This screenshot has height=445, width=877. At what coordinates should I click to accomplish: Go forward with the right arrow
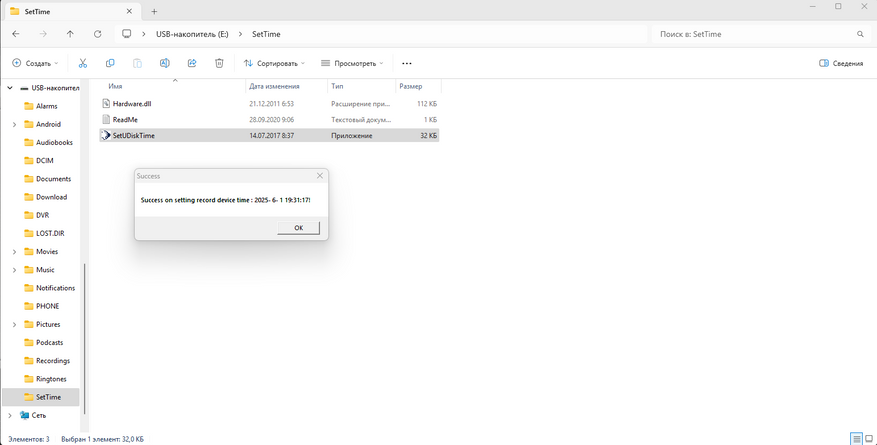tap(43, 34)
